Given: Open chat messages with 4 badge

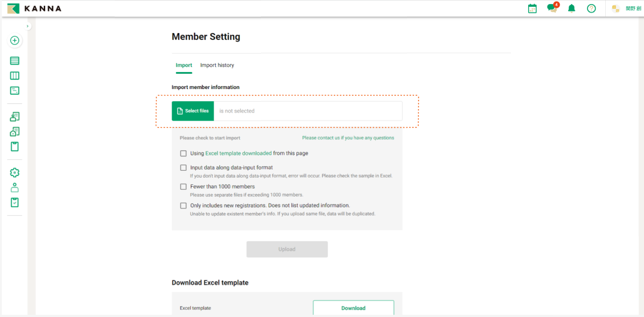Looking at the screenshot, I should pyautogui.click(x=552, y=8).
